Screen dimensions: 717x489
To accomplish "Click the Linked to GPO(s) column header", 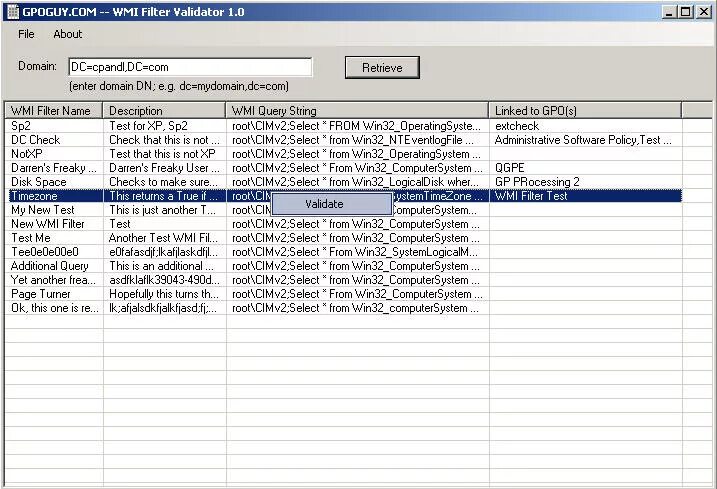I will 585,111.
